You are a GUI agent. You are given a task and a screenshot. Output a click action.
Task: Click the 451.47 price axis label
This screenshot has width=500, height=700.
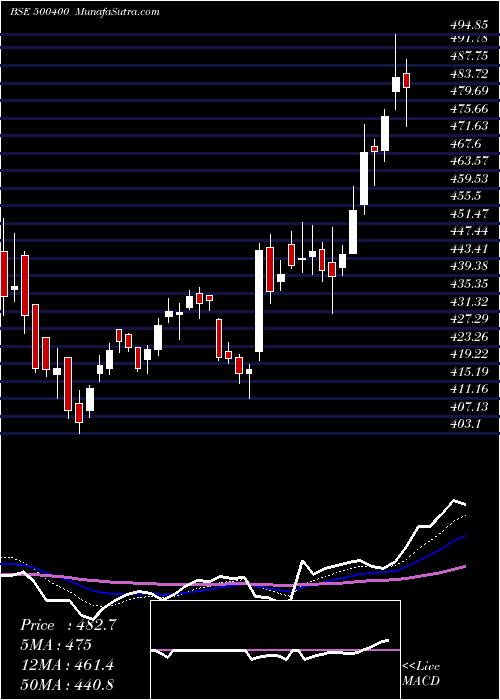469,214
